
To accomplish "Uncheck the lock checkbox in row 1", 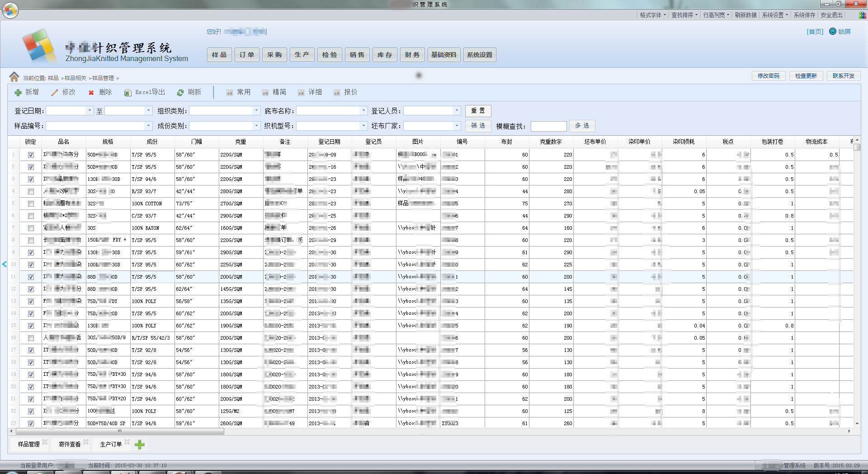I will coord(31,155).
